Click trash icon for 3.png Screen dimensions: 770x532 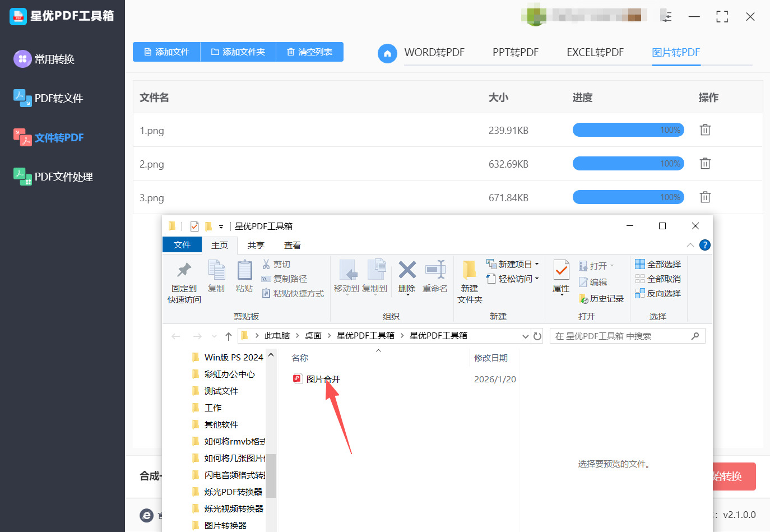tap(705, 197)
